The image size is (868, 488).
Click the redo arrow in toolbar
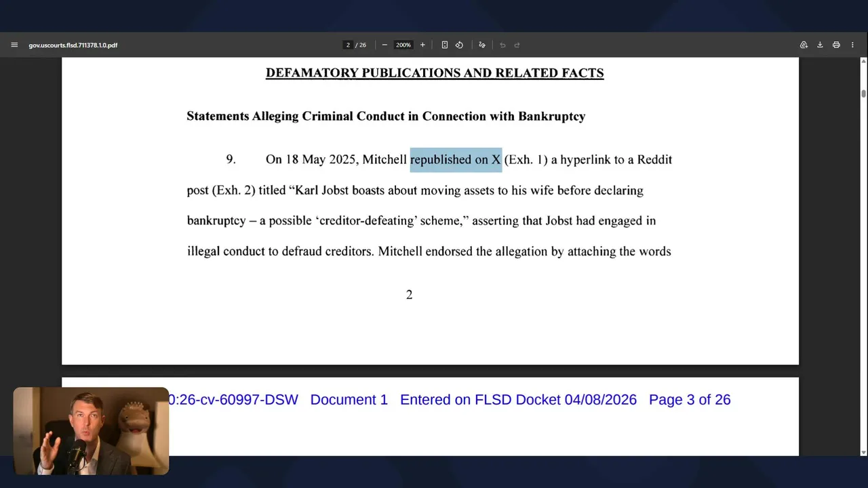click(517, 45)
